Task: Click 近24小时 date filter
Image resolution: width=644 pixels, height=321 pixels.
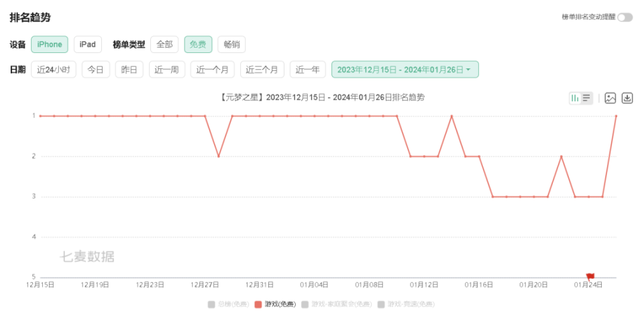Action: pyautogui.click(x=54, y=70)
